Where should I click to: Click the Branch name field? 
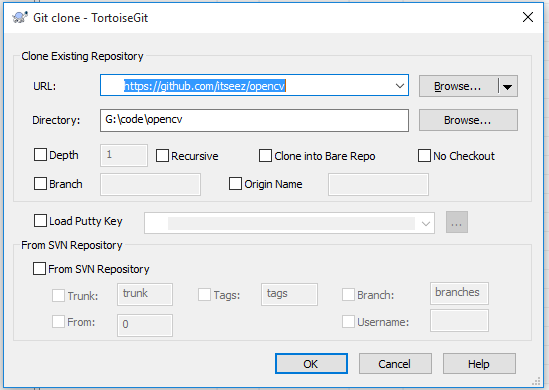[x=150, y=184]
